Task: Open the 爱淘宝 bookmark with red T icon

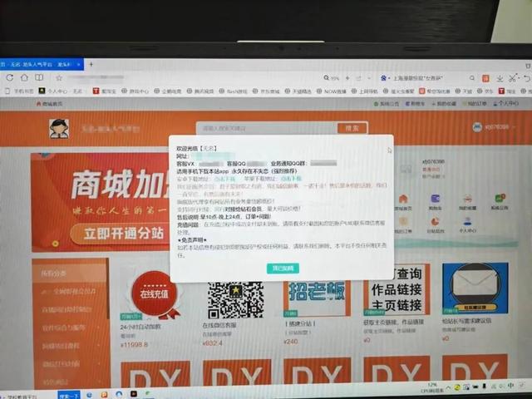Action: 105,91
